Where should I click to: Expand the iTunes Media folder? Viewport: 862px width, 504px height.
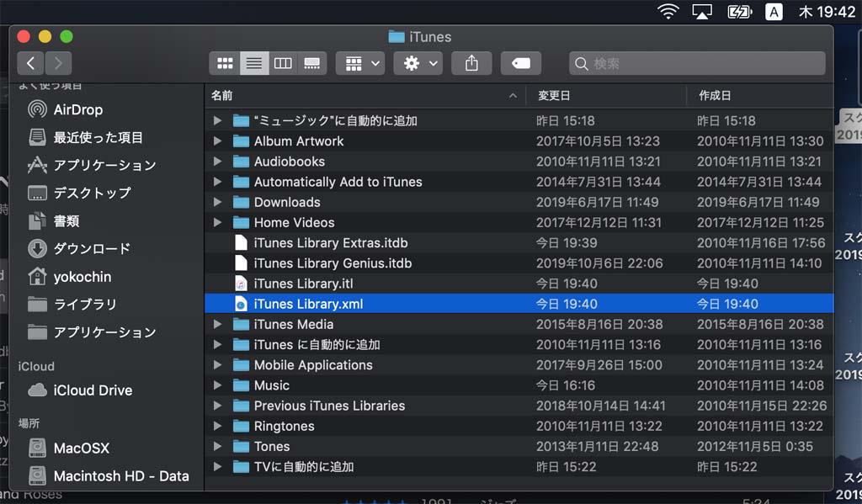pos(217,324)
